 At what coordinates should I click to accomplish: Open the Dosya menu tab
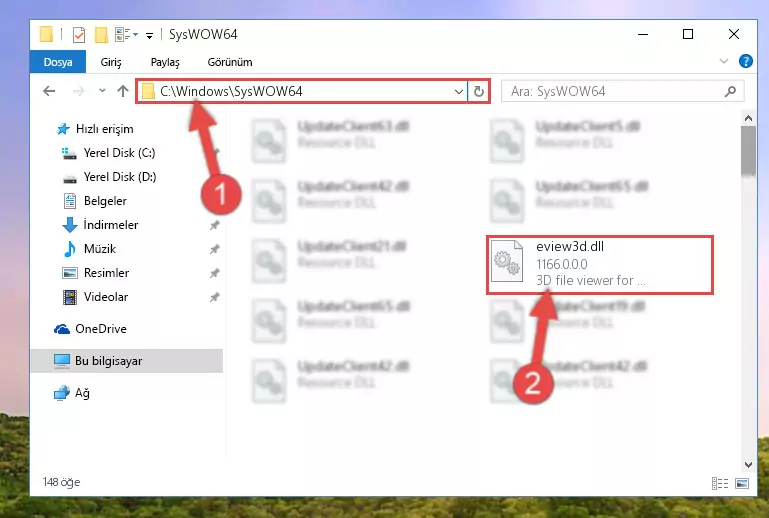click(x=58, y=62)
